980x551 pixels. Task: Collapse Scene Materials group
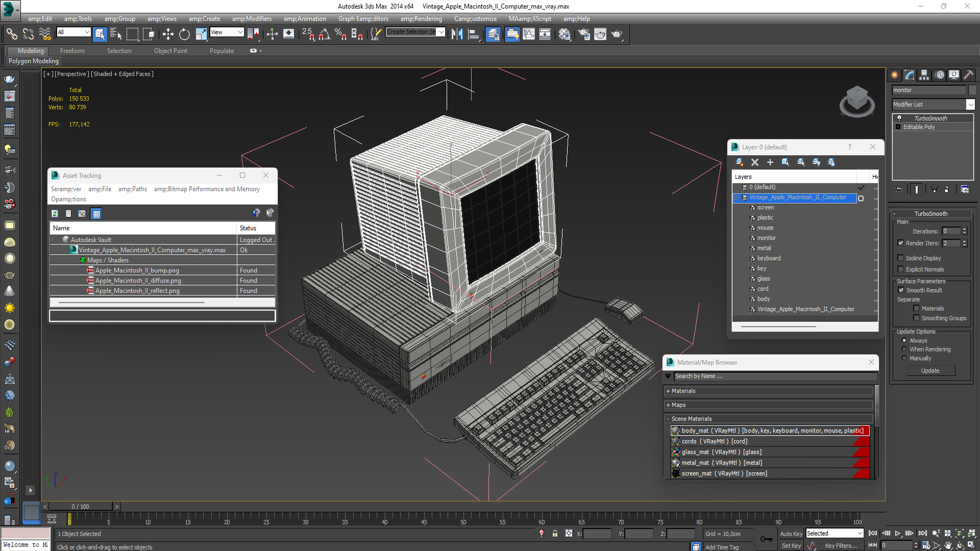click(x=668, y=419)
